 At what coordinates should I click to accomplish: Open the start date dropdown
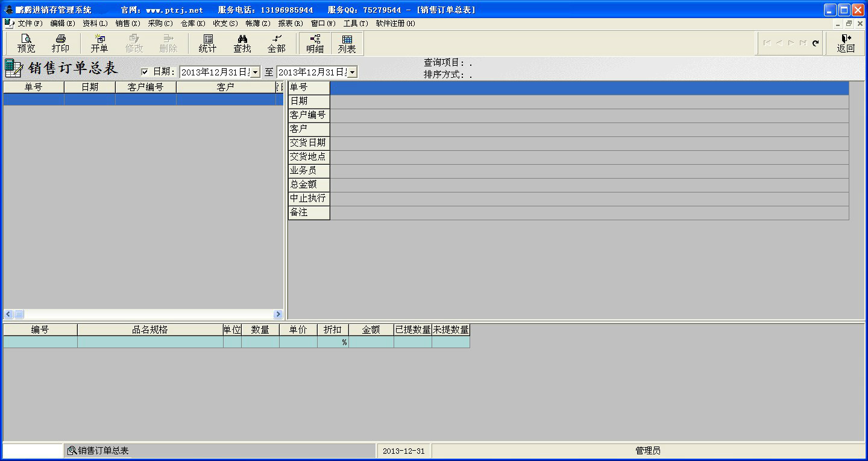pyautogui.click(x=255, y=72)
